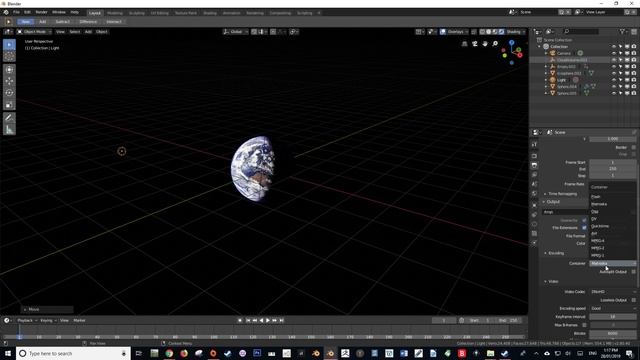This screenshot has width=640, height=360.
Task: Click the Bitrate value field
Action: 613,333
